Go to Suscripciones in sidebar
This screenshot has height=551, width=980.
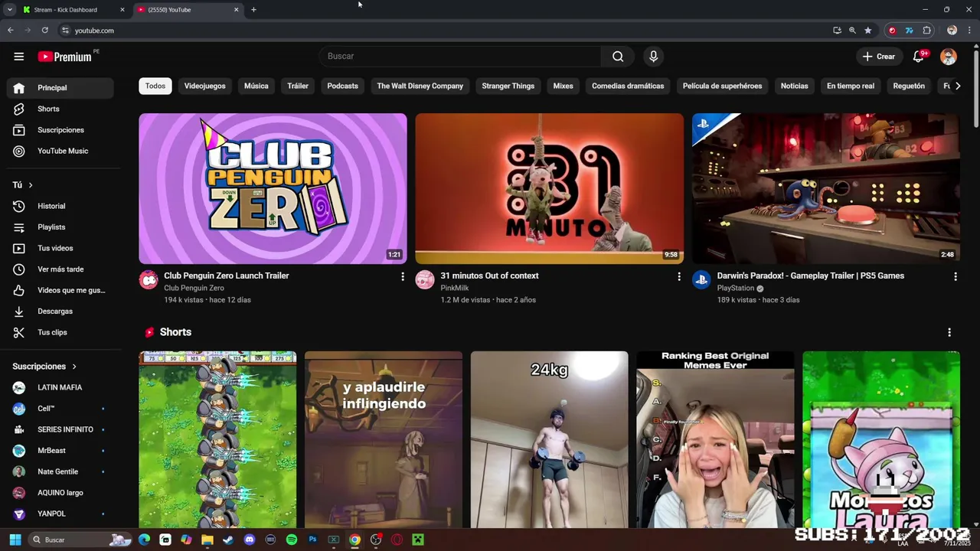click(x=60, y=130)
